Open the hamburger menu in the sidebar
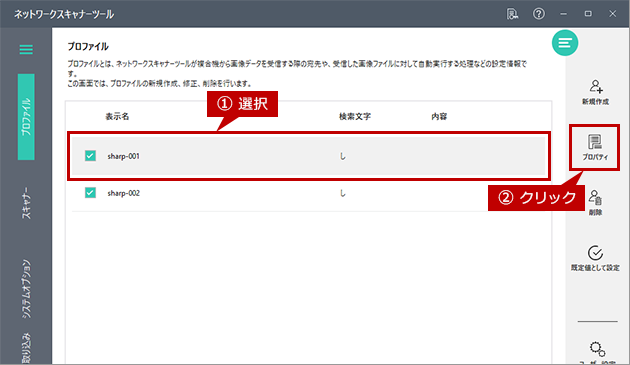630x365 pixels. click(x=26, y=50)
